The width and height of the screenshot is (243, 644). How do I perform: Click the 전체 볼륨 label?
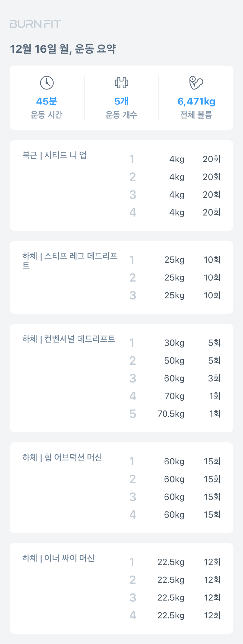pos(196,115)
